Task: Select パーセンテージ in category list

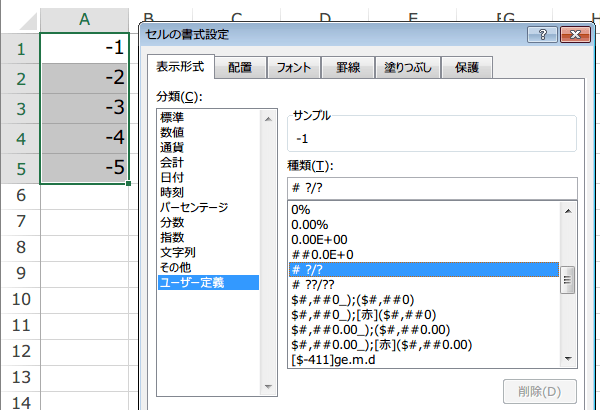Action: tap(195, 208)
